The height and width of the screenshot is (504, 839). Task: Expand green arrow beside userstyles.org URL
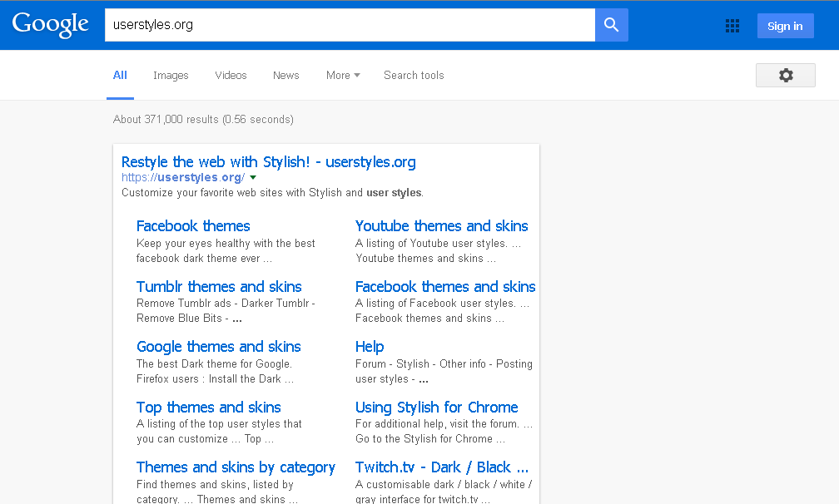253,177
